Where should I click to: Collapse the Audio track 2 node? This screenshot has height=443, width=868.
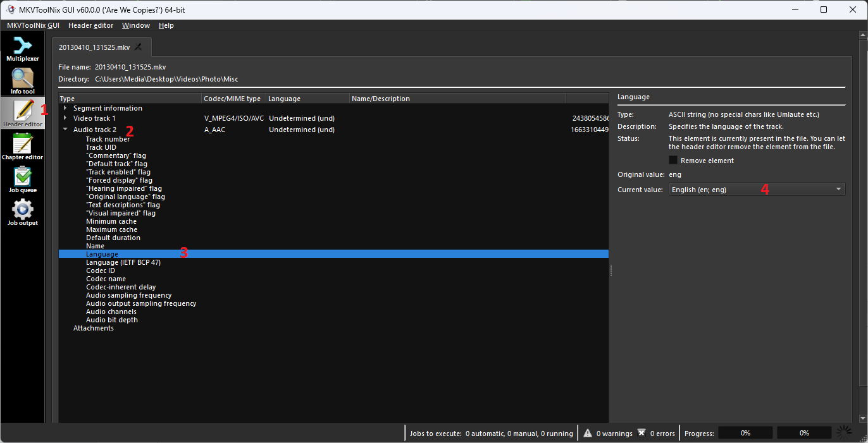pyautogui.click(x=65, y=130)
